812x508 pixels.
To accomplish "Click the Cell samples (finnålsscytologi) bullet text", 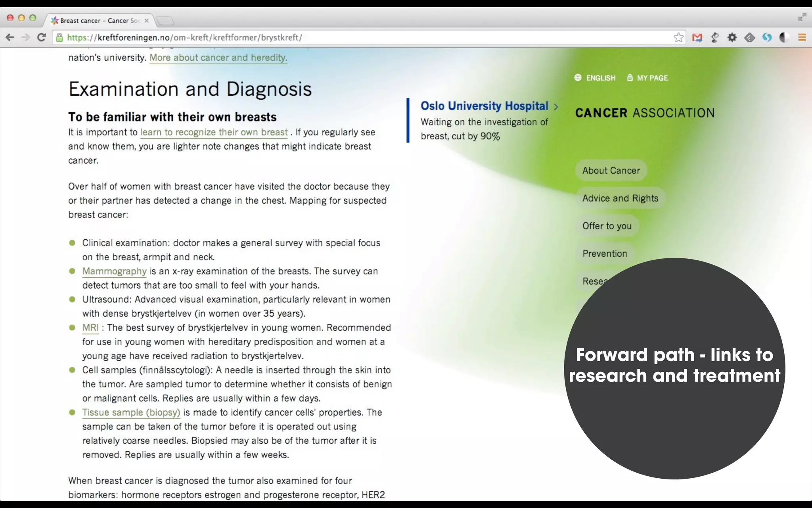I will point(237,384).
